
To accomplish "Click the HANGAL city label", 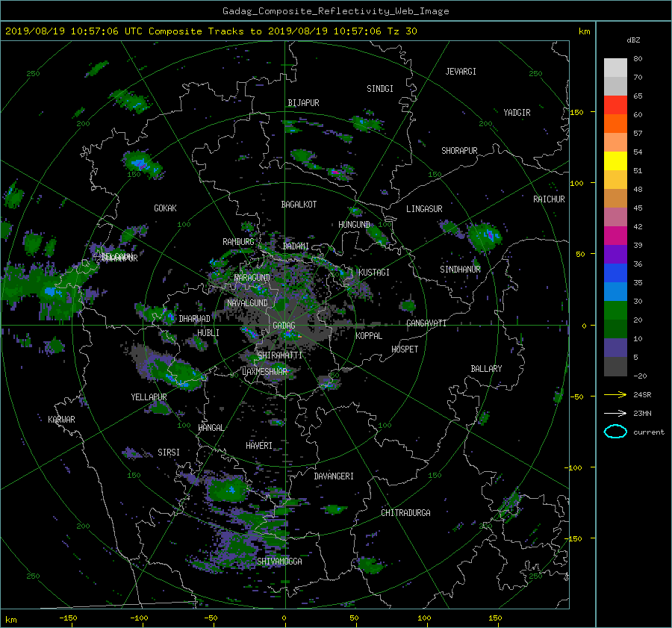I will 211,428.
